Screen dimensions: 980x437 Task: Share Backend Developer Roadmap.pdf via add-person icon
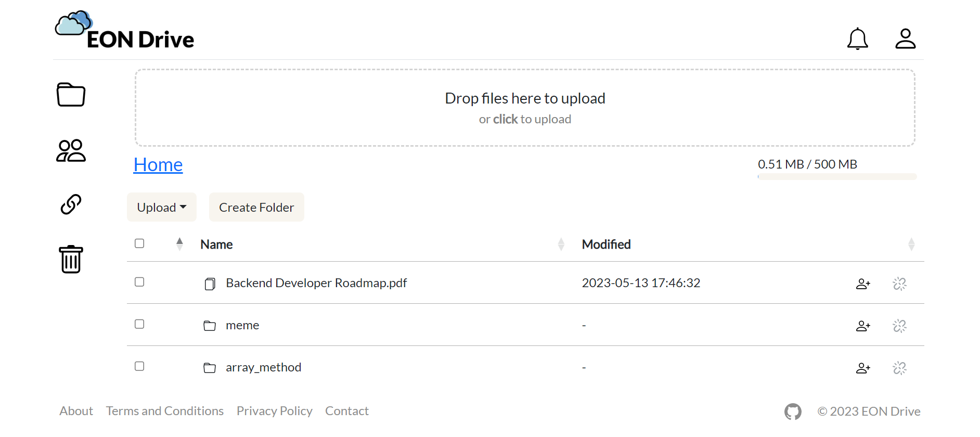click(x=863, y=284)
